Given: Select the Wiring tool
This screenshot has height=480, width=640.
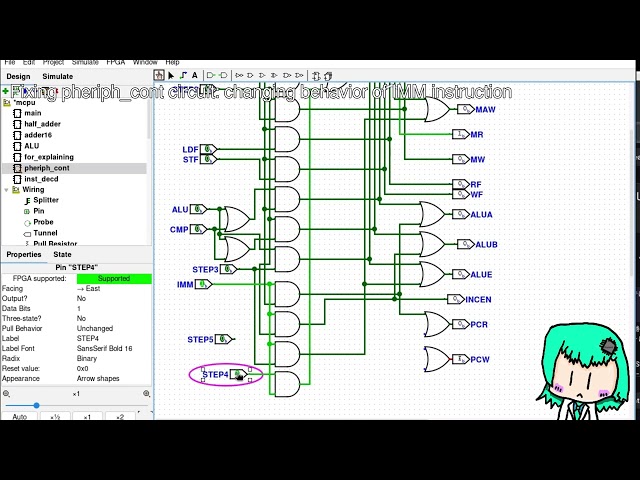Looking at the screenshot, I should 183,76.
